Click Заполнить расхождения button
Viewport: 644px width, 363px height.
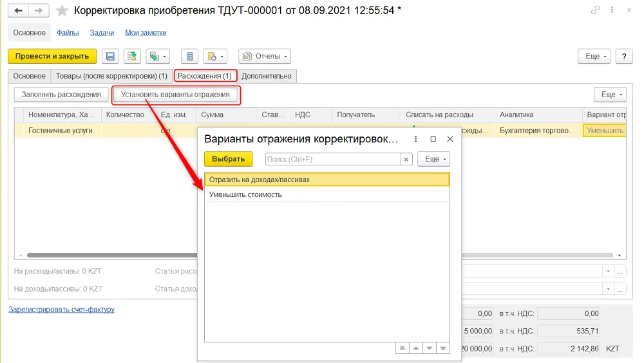pyautogui.click(x=61, y=95)
